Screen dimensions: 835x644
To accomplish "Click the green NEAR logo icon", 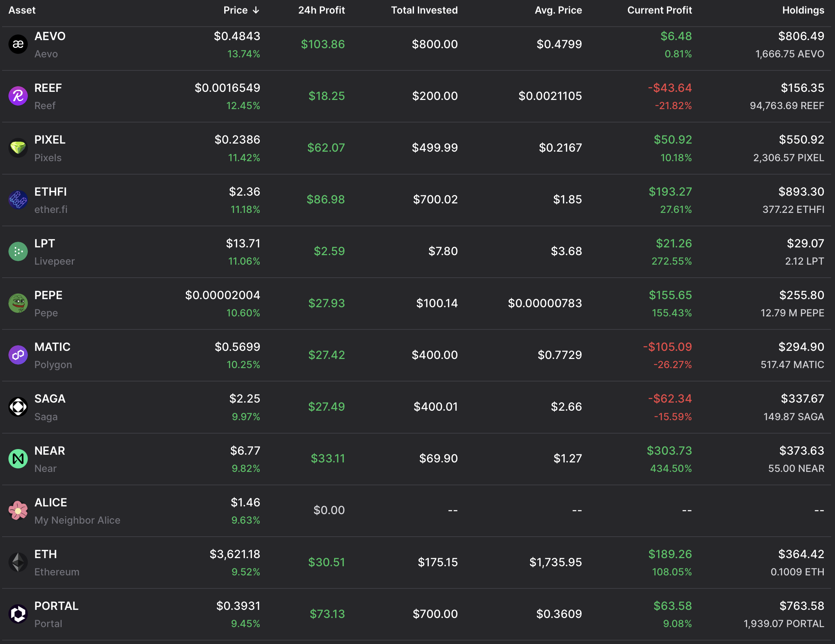I will [18, 459].
